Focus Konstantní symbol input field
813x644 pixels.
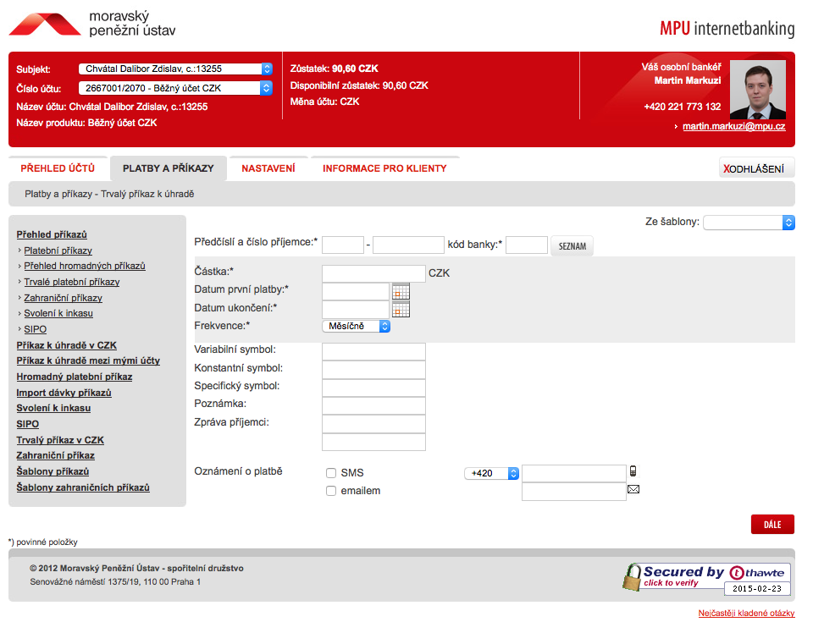tap(373, 370)
